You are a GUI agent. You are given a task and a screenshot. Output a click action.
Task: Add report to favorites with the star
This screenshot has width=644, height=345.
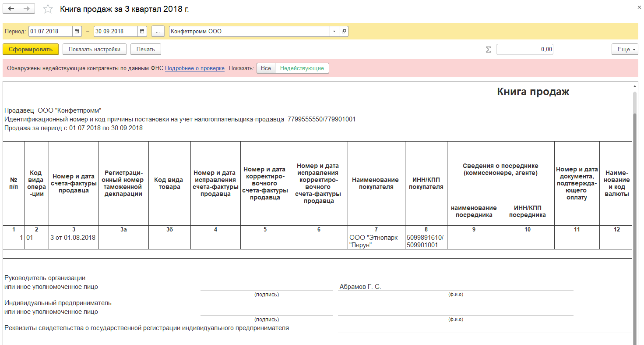coord(48,9)
